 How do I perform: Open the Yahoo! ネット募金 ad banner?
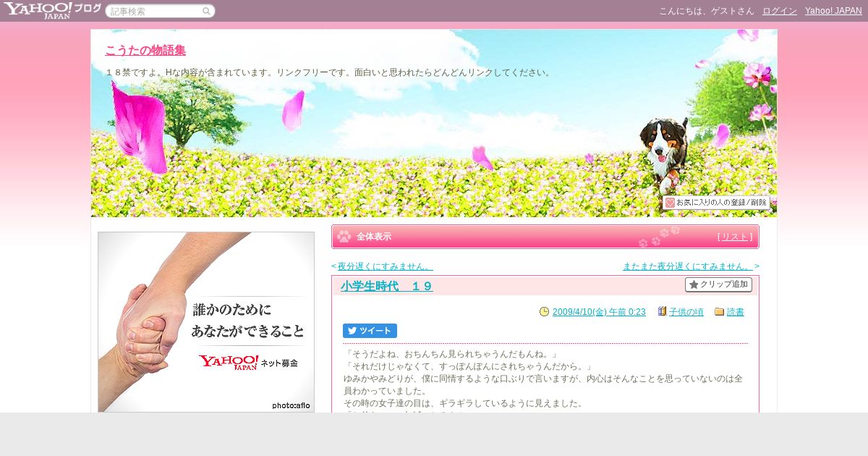click(206, 322)
